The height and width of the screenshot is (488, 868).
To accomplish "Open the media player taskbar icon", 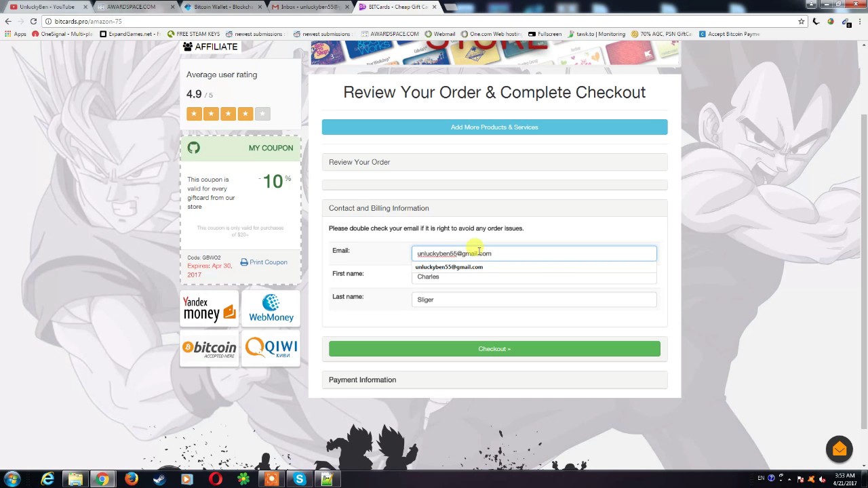I will (187, 479).
